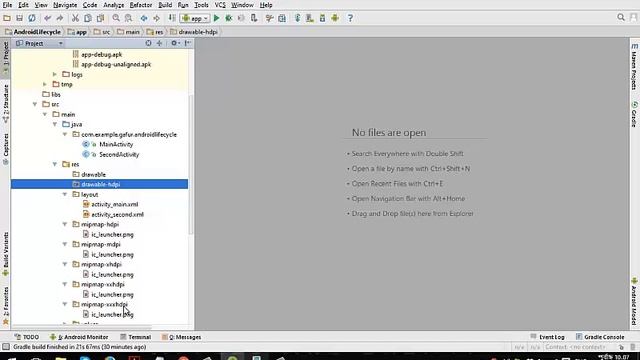The width and height of the screenshot is (640, 360).
Task: Toggle the TODO tool window button
Action: (27, 337)
